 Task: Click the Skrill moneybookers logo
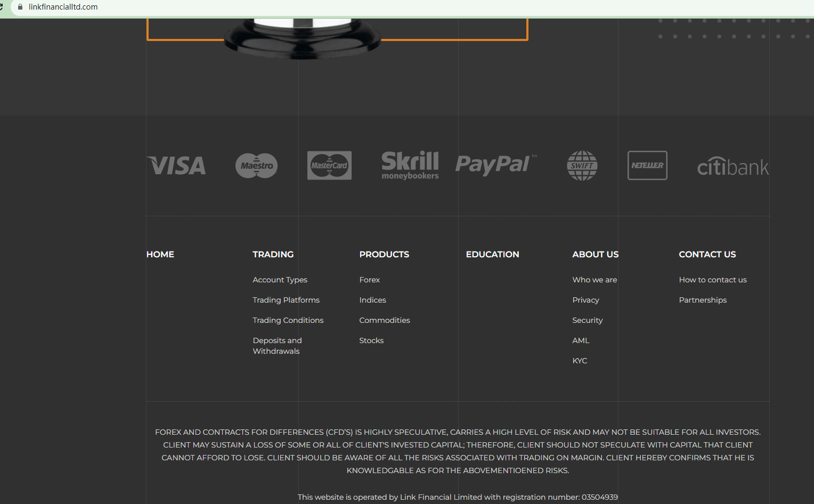[x=410, y=165]
